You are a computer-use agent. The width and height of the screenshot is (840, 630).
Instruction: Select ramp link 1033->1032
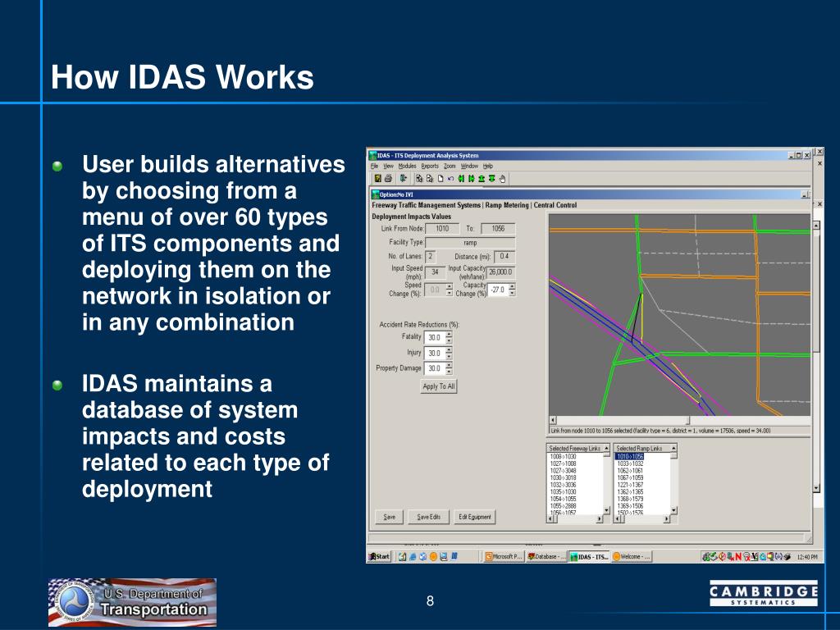tap(630, 464)
